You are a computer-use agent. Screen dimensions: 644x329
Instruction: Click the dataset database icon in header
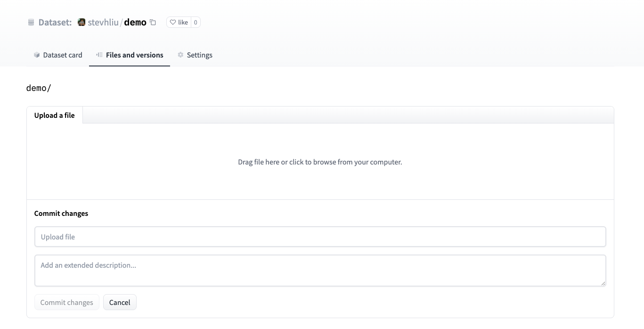[x=31, y=22]
